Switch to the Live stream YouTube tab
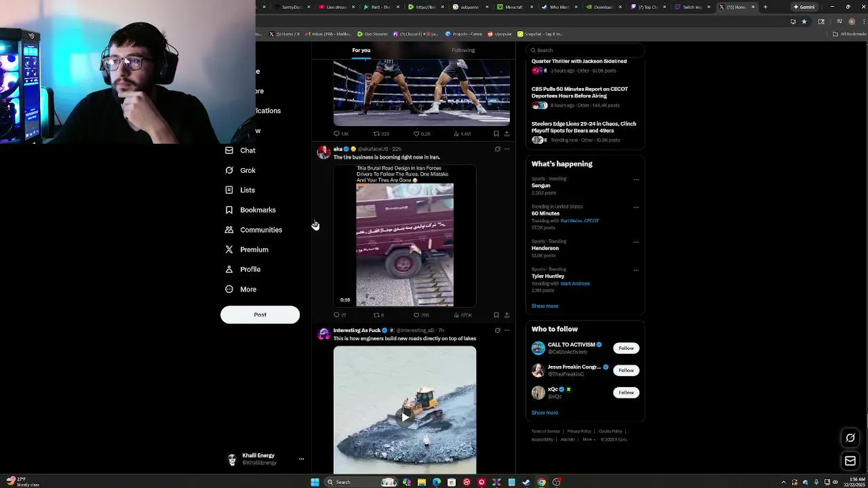The height and width of the screenshot is (488, 868). pos(336,7)
